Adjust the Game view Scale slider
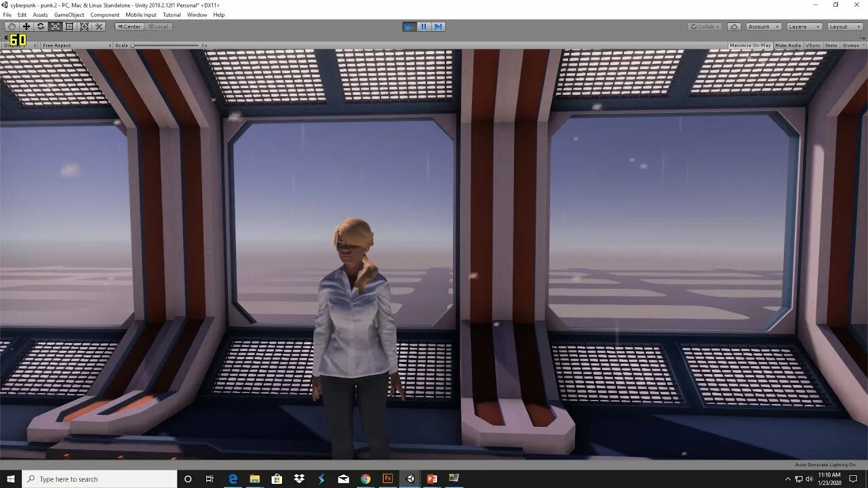The height and width of the screenshot is (488, 868). [x=166, y=45]
